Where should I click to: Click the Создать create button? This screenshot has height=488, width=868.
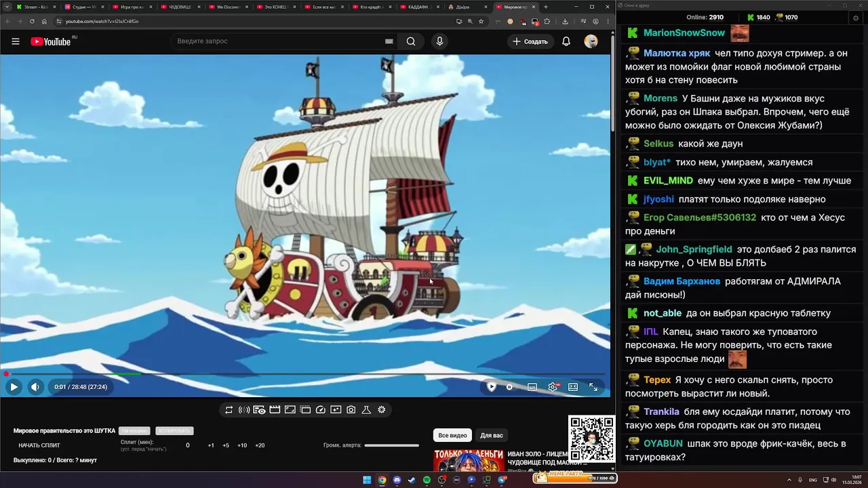coord(530,41)
